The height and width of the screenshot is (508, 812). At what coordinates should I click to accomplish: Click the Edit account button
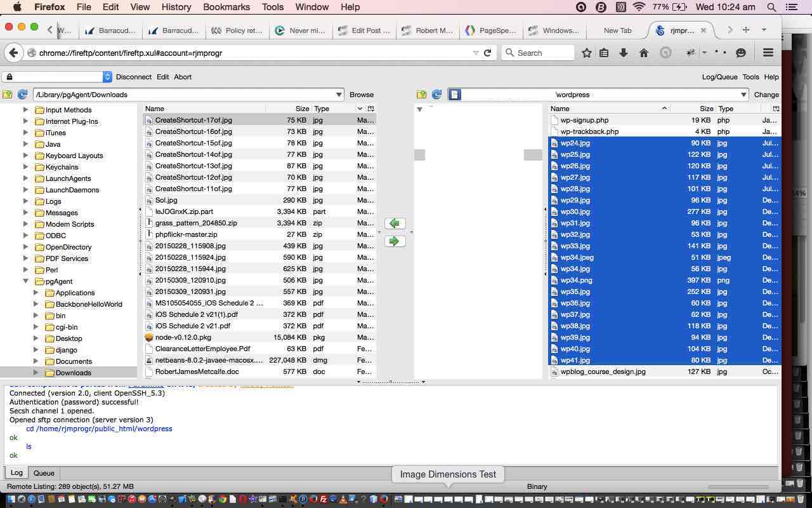pos(162,77)
